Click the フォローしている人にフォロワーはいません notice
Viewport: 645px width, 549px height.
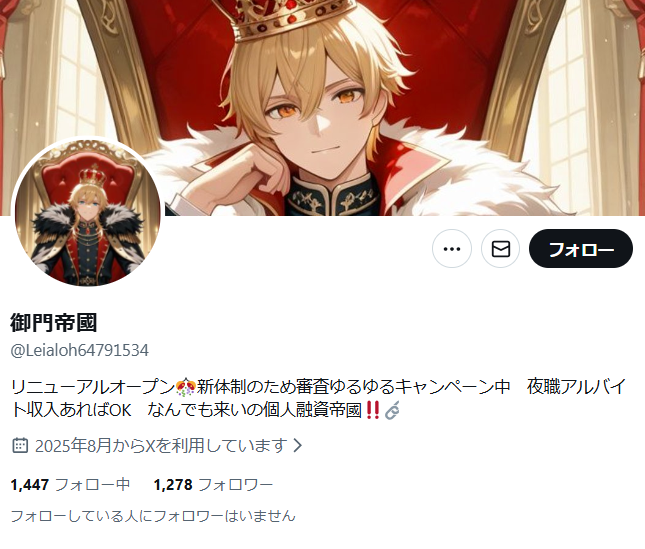point(153,516)
